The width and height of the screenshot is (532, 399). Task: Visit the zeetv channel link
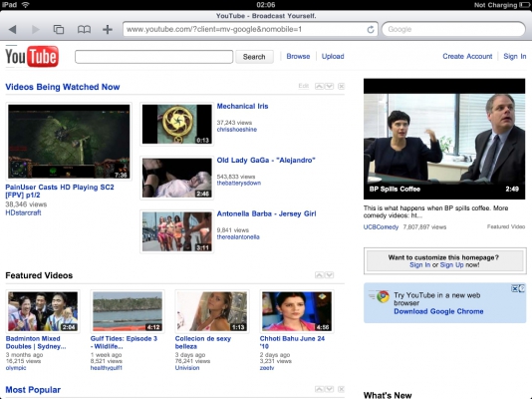267,368
